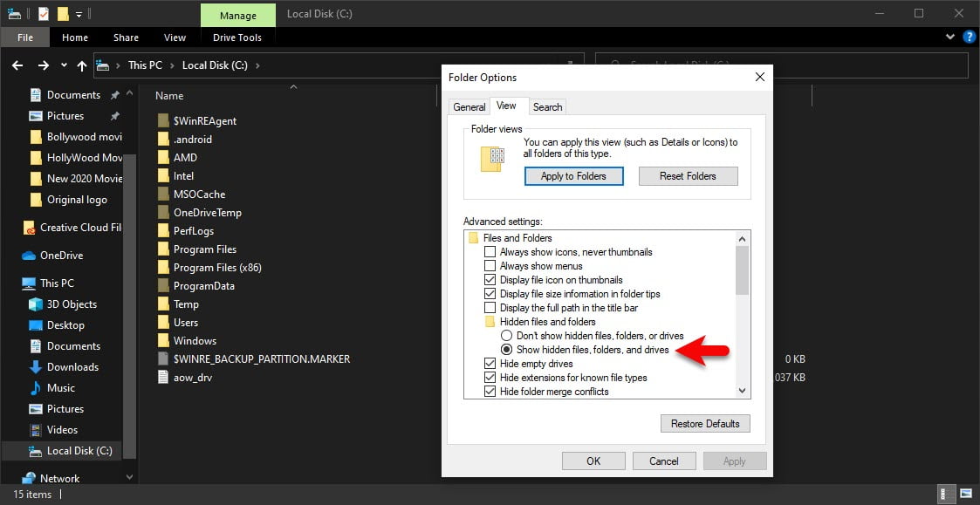Viewport: 980px width, 505px height.
Task: Open 3D Objects in navigation pane
Action: 63,304
